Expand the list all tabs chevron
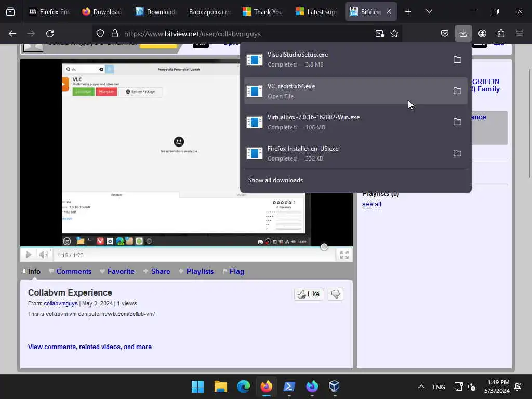Image resolution: width=532 pixels, height=399 pixels. click(429, 12)
